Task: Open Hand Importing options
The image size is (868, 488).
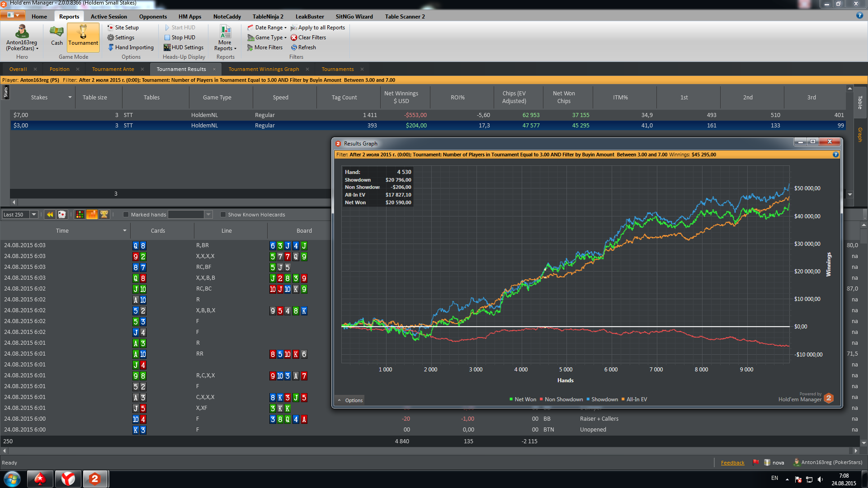Action: (x=131, y=47)
